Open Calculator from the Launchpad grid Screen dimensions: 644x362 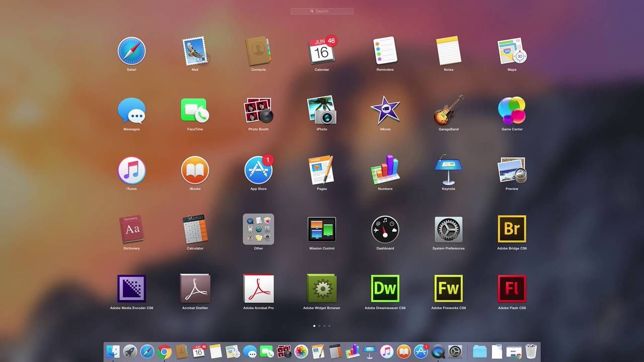tap(195, 230)
